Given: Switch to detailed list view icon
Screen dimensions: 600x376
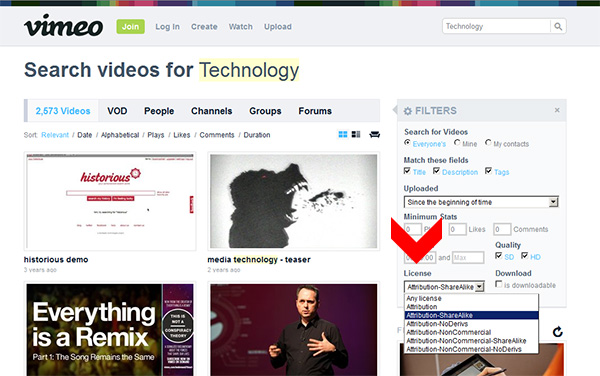Looking at the screenshot, I should tap(356, 134).
